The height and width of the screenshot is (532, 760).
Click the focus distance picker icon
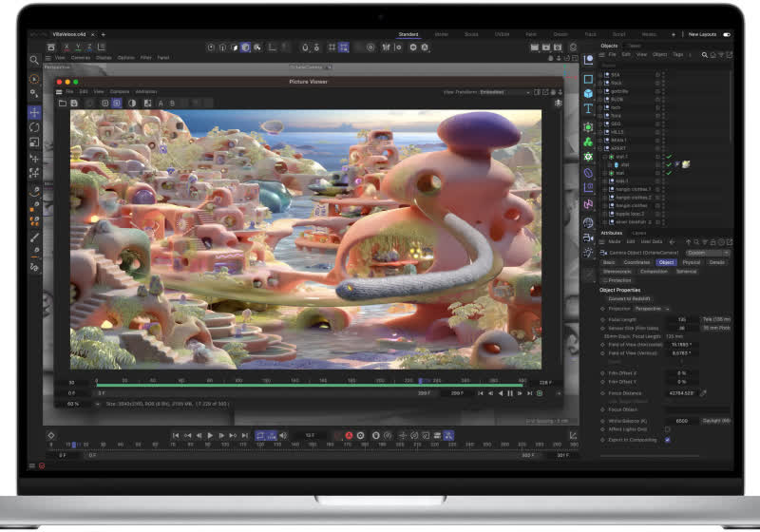pos(704,392)
